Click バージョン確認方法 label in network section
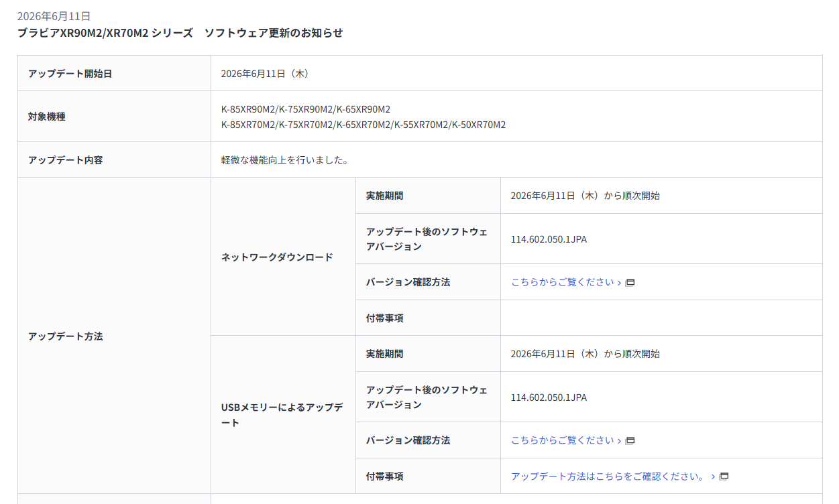Image resolution: width=839 pixels, height=504 pixels. (x=408, y=282)
